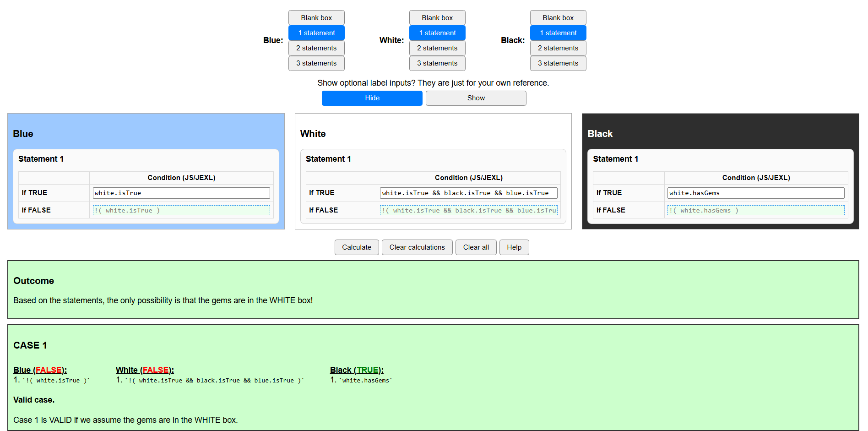Click Black's If TRUE condition field
The width and height of the screenshot is (868, 431).
pos(755,193)
